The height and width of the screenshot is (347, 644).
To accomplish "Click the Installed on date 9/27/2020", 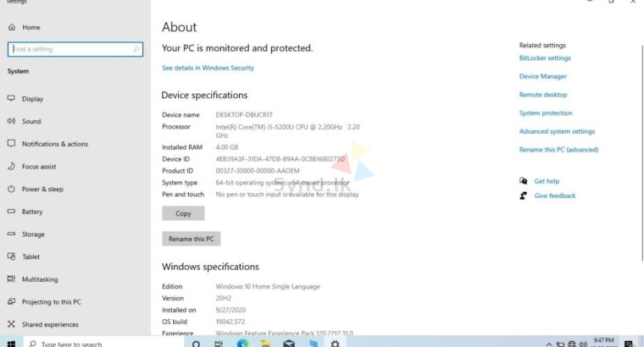I will (230, 310).
